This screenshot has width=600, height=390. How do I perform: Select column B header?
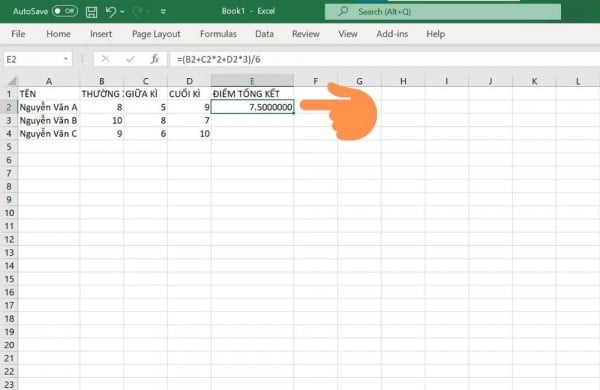point(102,81)
